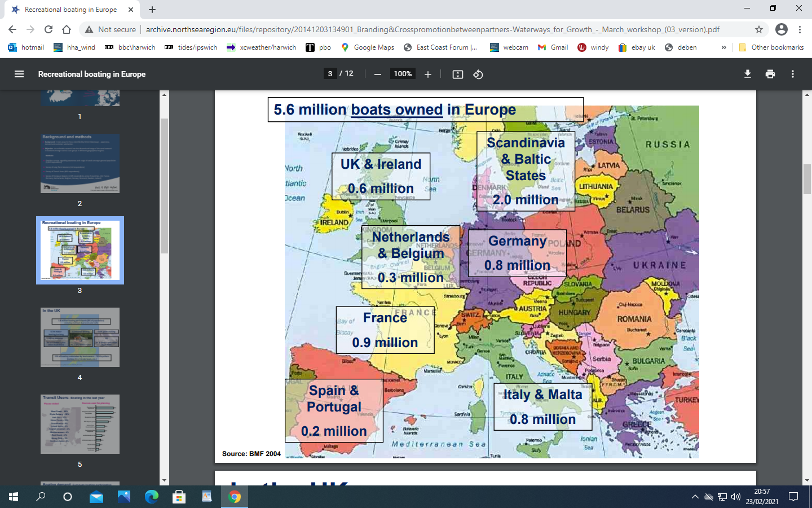The height and width of the screenshot is (508, 812).
Task: Click the fit to page icon
Action: click(458, 75)
